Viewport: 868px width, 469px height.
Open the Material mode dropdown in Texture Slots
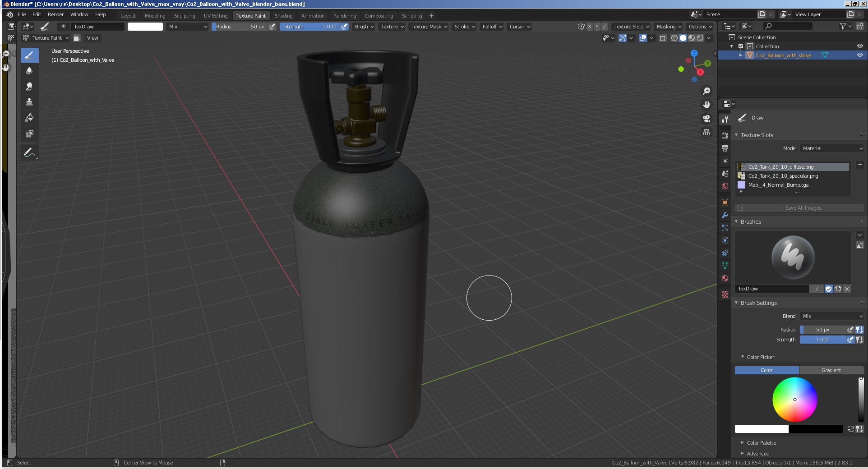click(x=832, y=148)
